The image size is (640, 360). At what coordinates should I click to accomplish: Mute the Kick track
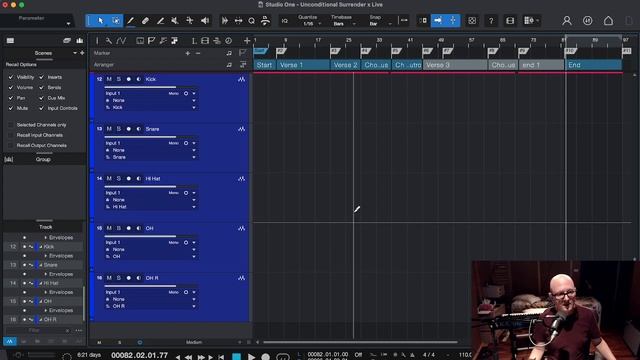click(x=109, y=79)
